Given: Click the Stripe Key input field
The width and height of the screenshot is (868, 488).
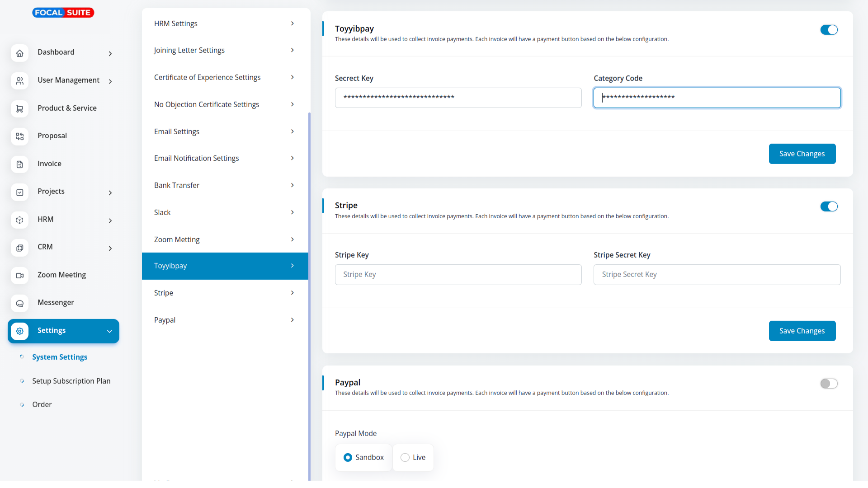Looking at the screenshot, I should pyautogui.click(x=458, y=275).
